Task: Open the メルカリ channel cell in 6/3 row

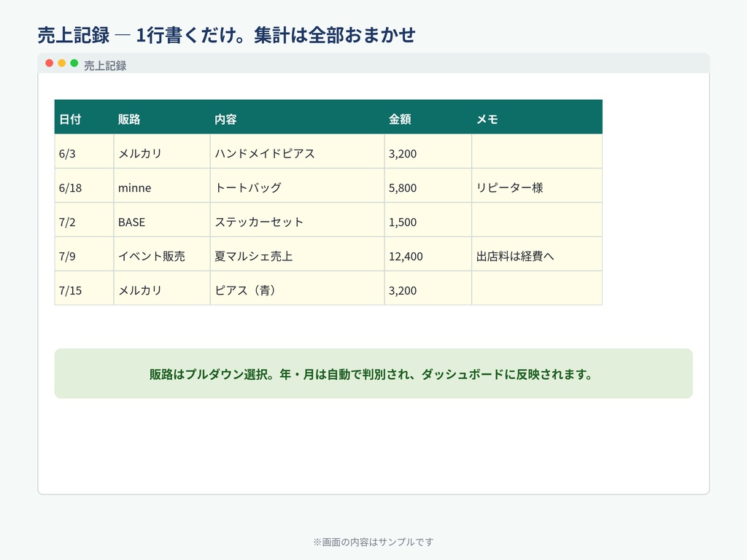Action: [162, 152]
